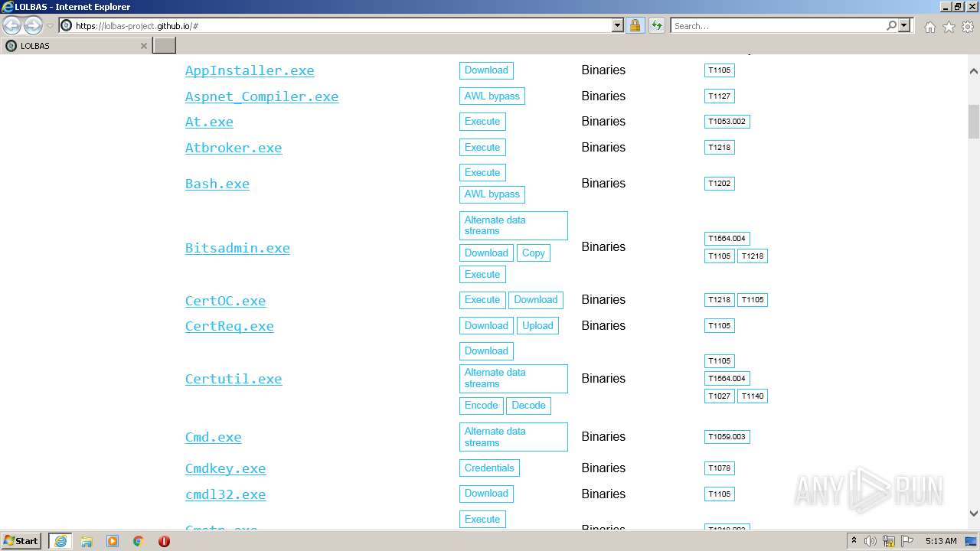The width and height of the screenshot is (980, 551).
Task: Click the search magnifier icon
Action: [891, 25]
